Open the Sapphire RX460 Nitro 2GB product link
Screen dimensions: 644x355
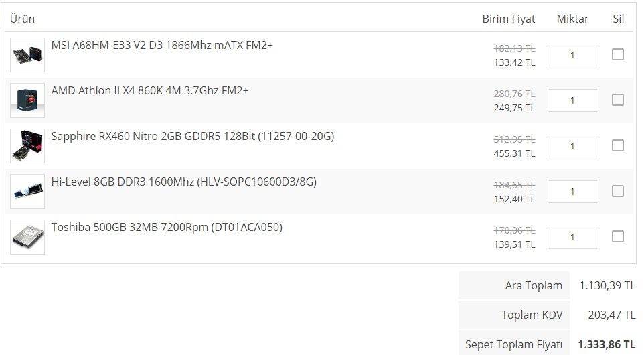click(x=193, y=137)
